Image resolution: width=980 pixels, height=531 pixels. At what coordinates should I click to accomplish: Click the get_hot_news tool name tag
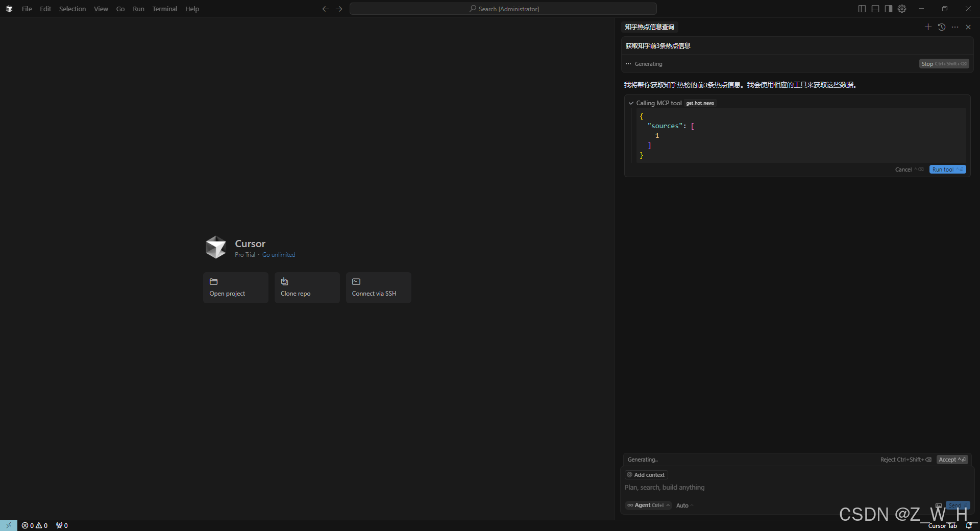coord(700,103)
